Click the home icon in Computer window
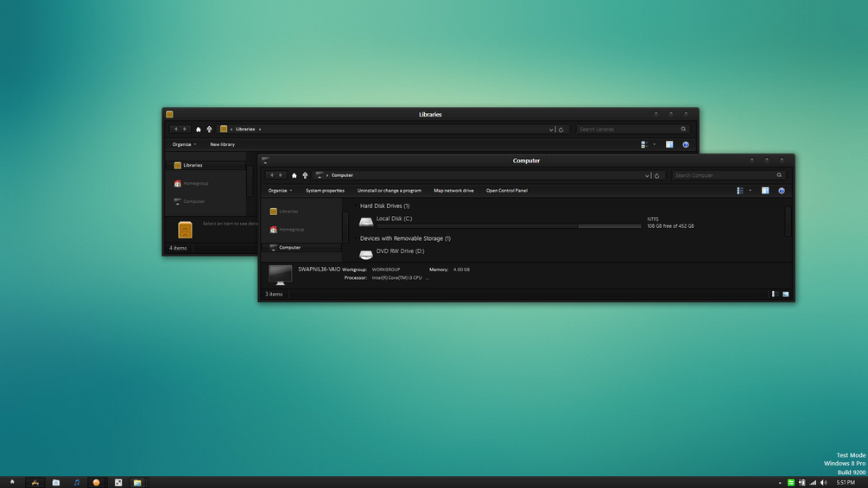 294,175
